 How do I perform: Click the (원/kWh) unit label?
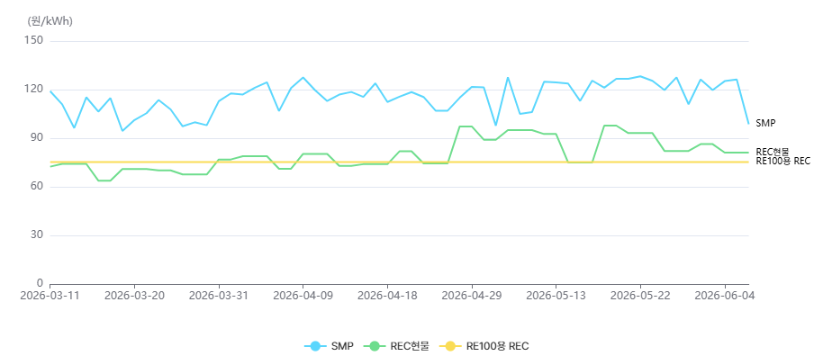coord(49,21)
